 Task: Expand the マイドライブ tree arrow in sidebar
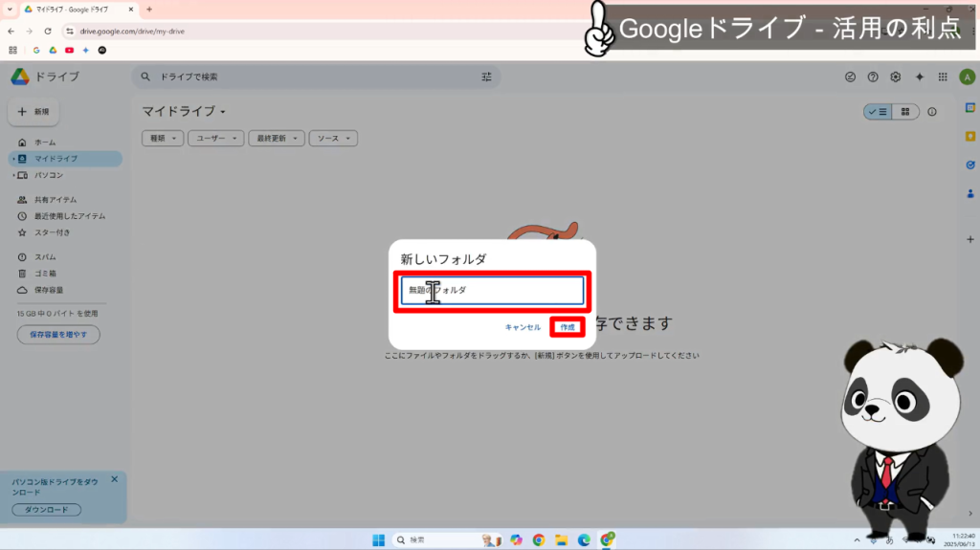[13, 159]
